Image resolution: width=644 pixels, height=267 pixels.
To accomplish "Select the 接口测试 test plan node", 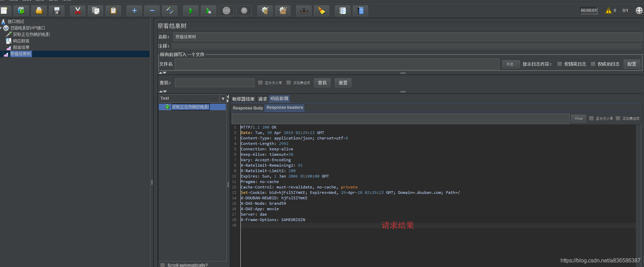I will tap(16, 21).
